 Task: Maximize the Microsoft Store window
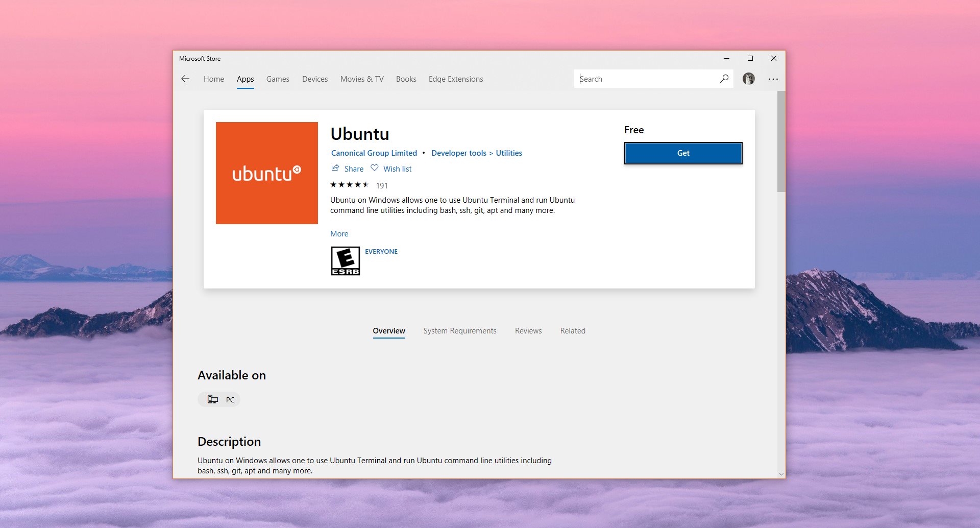pos(750,58)
